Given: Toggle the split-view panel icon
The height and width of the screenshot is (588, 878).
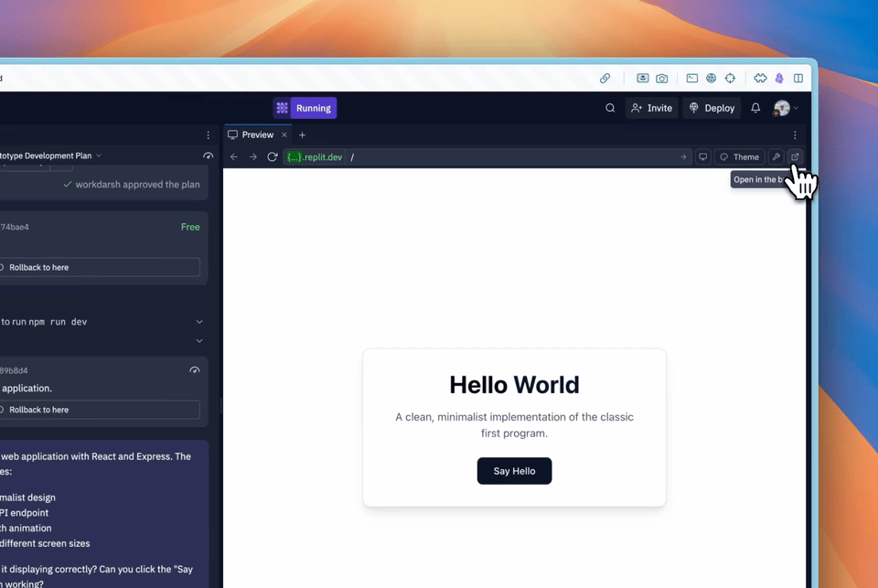Looking at the screenshot, I should point(798,79).
